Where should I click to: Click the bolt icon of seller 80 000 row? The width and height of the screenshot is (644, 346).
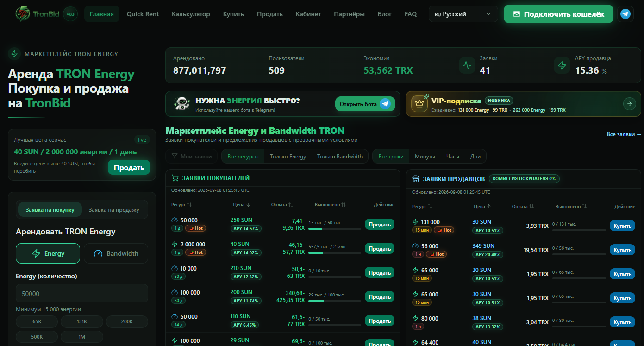(x=415, y=318)
